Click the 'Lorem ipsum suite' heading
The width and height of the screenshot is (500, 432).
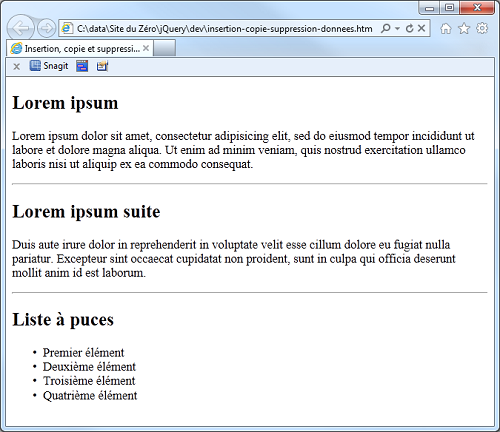[x=86, y=211]
